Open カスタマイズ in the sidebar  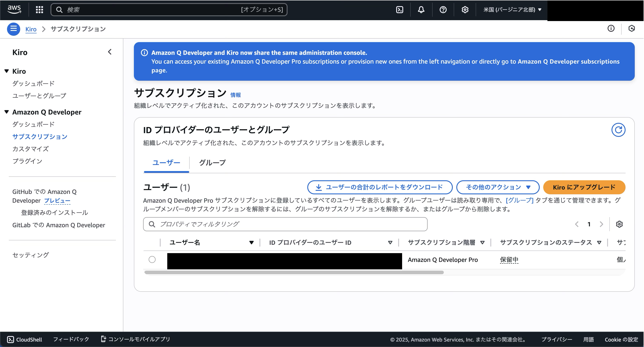click(x=31, y=149)
